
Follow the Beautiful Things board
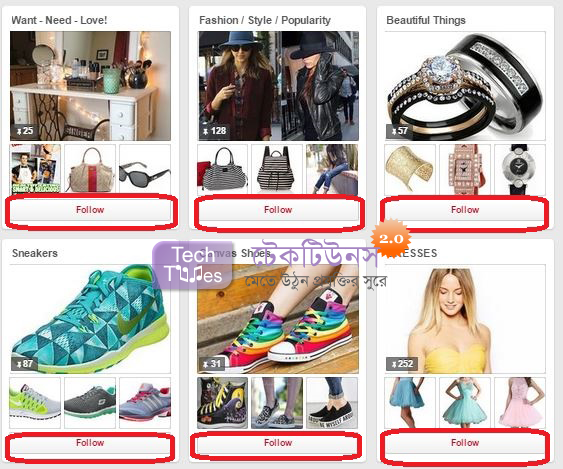tap(465, 210)
